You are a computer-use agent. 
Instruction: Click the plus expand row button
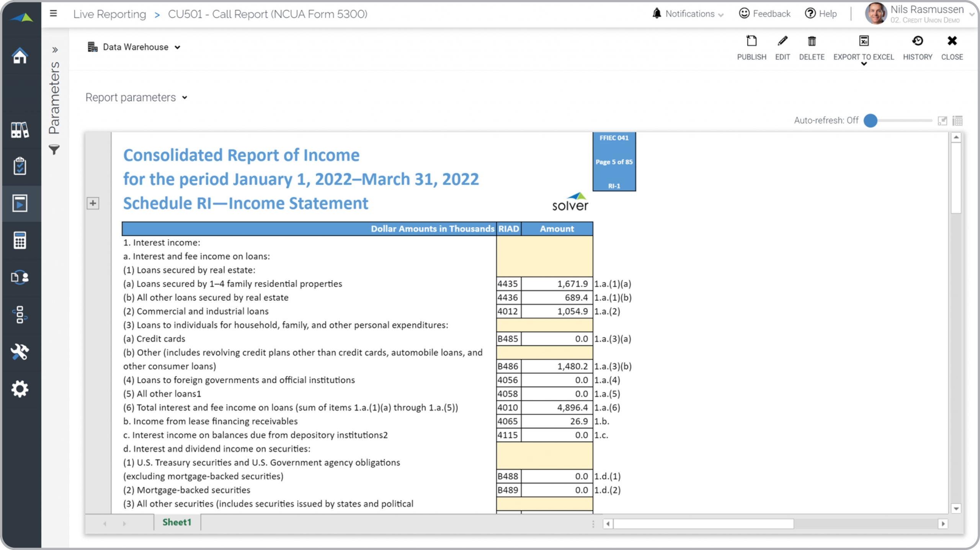coord(93,203)
